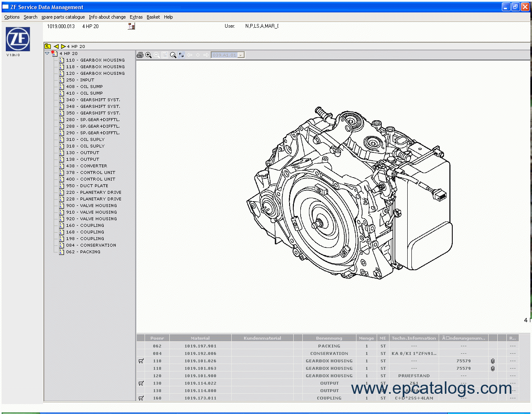Click the basket icon on row 110

pos(141,361)
